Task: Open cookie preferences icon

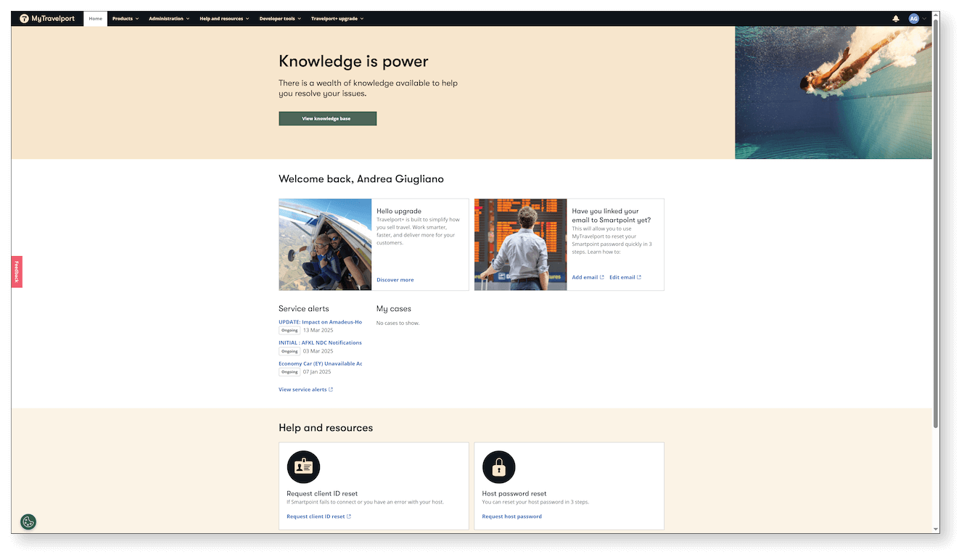Action: click(x=28, y=522)
